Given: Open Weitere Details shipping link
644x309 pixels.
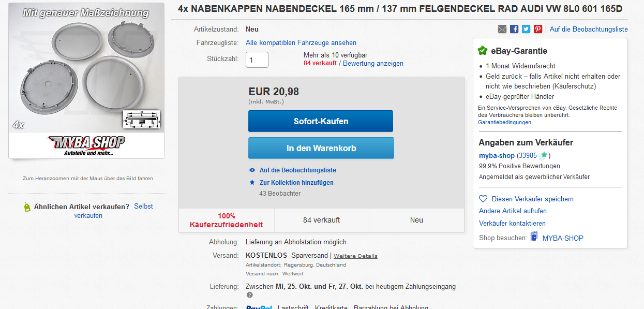Looking at the screenshot, I should coord(355,256).
